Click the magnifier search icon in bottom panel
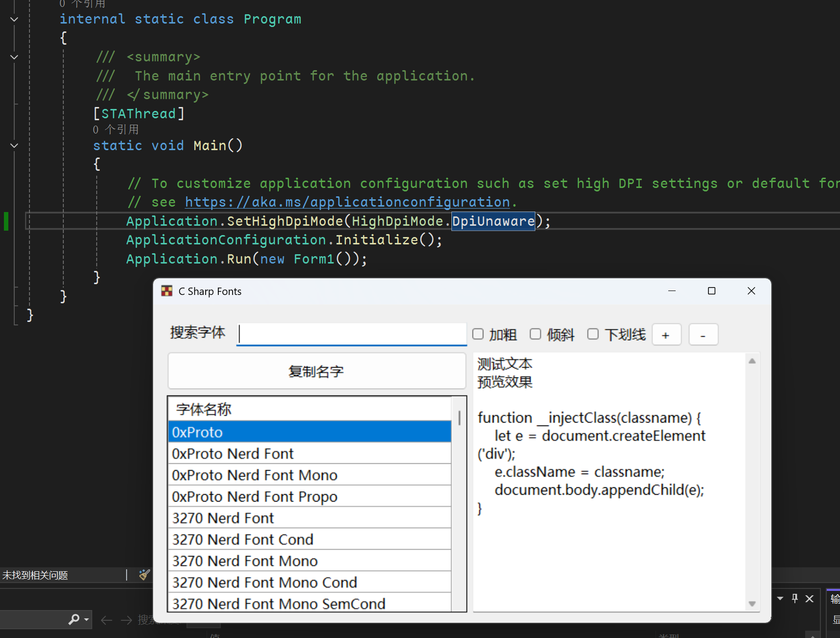The width and height of the screenshot is (840, 638). coord(74,619)
